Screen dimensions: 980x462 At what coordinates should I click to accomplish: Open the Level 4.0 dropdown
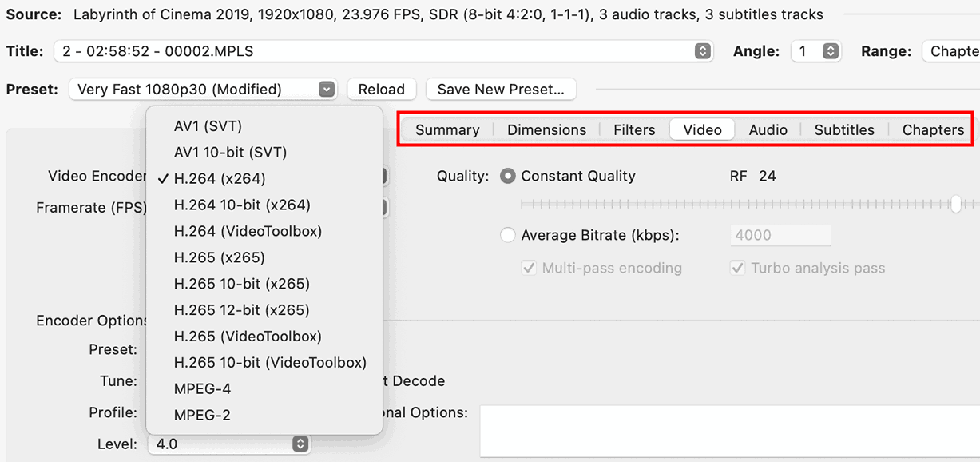coord(300,444)
